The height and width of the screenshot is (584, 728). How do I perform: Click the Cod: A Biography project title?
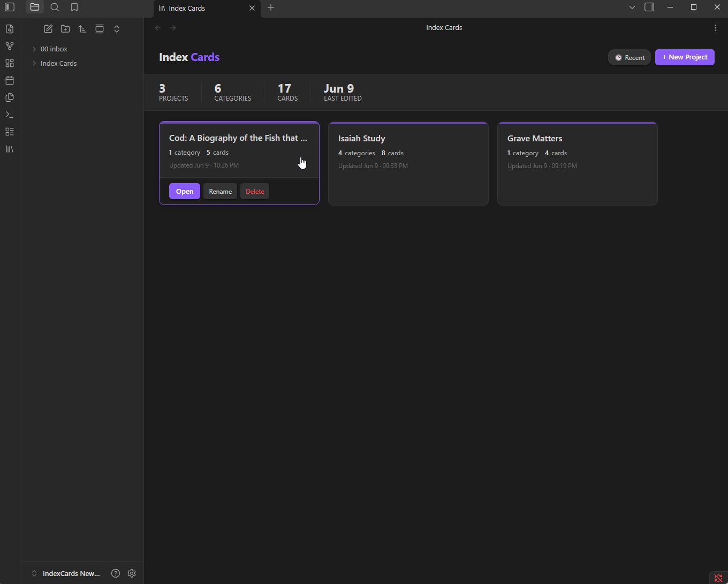click(238, 138)
